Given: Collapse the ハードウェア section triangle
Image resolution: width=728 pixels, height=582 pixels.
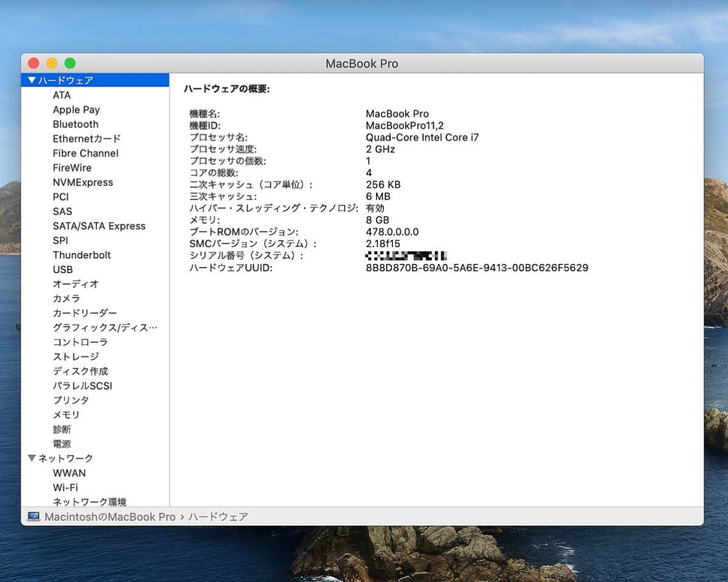Looking at the screenshot, I should tap(32, 80).
